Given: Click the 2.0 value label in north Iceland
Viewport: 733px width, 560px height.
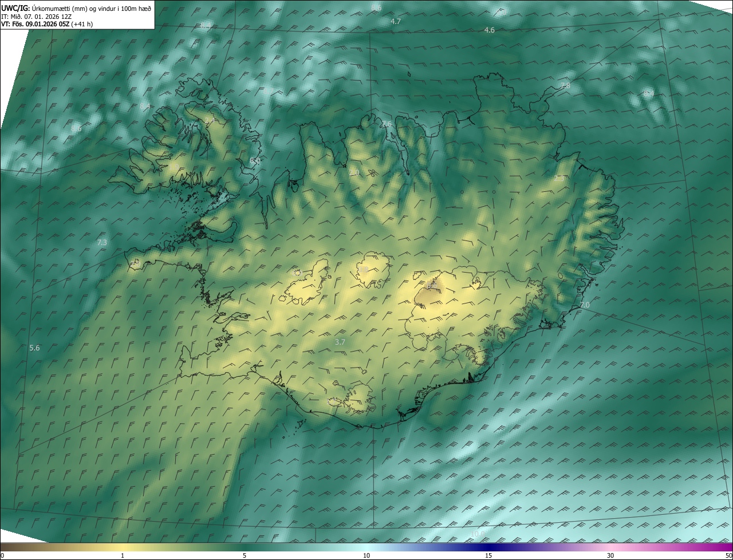Looking at the screenshot, I should point(354,172).
